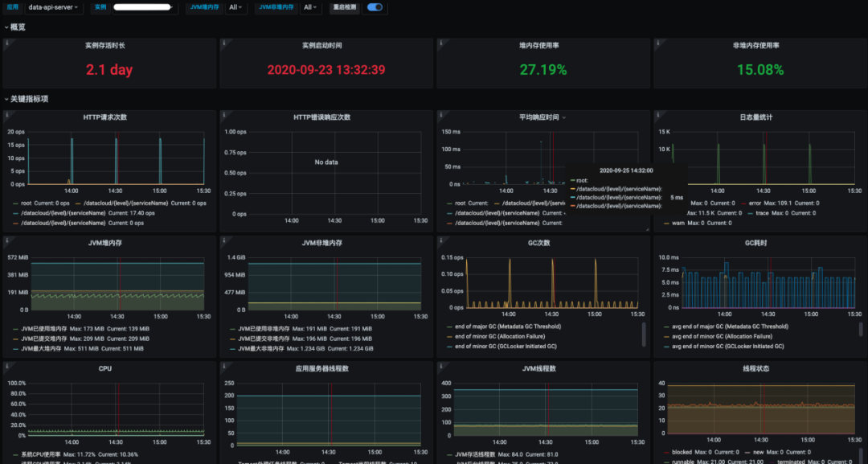Click the 2.1 day uptime value
868x464 pixels.
tap(109, 70)
